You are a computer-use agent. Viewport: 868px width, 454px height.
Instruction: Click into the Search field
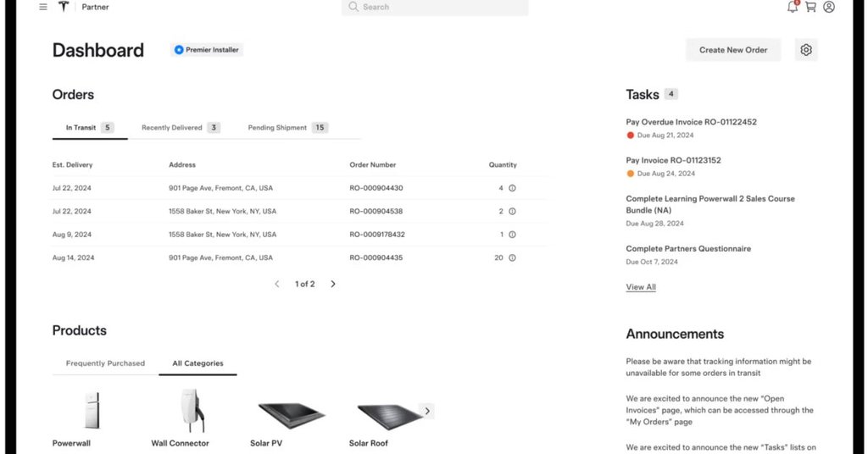tap(435, 7)
